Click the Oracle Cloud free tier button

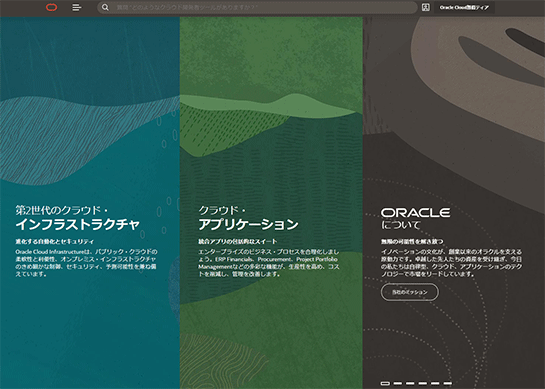tap(464, 7)
